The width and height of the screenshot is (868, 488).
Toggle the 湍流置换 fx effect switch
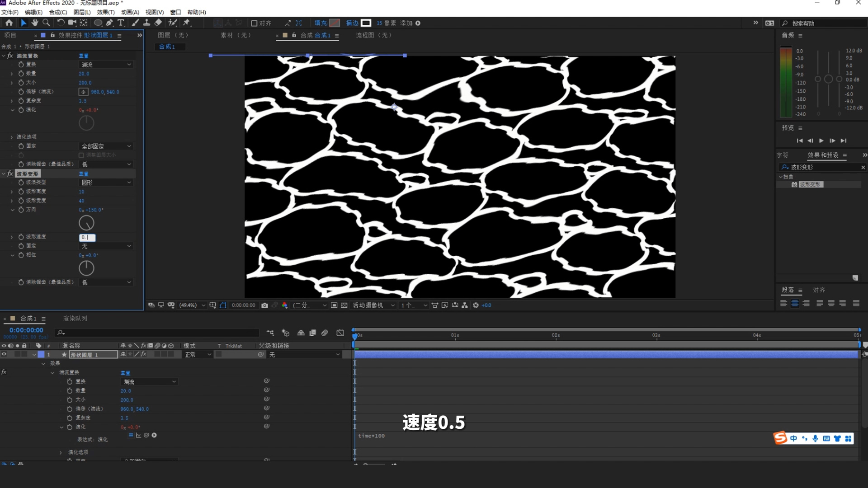10,56
